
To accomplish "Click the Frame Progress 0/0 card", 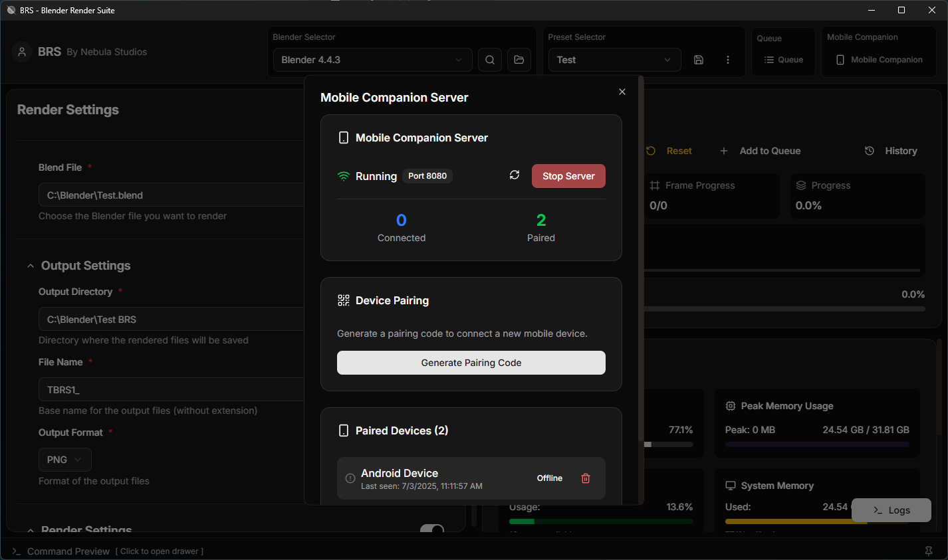I will click(x=711, y=196).
